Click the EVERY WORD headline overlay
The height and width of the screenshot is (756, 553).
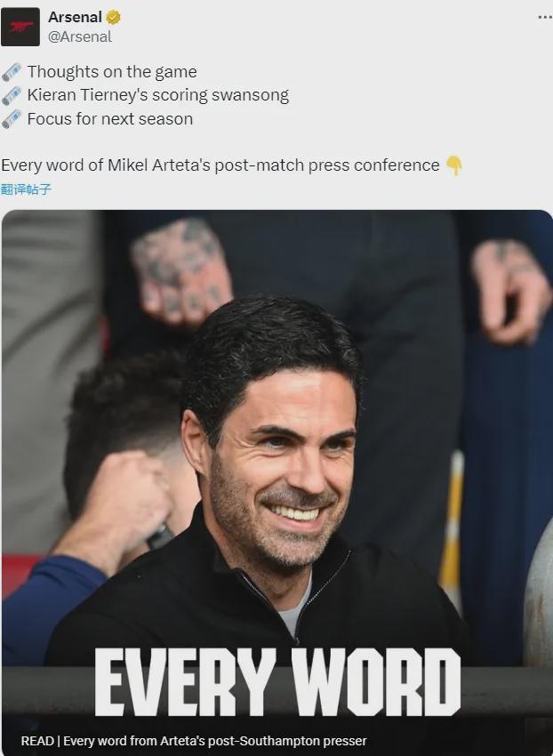click(277, 682)
